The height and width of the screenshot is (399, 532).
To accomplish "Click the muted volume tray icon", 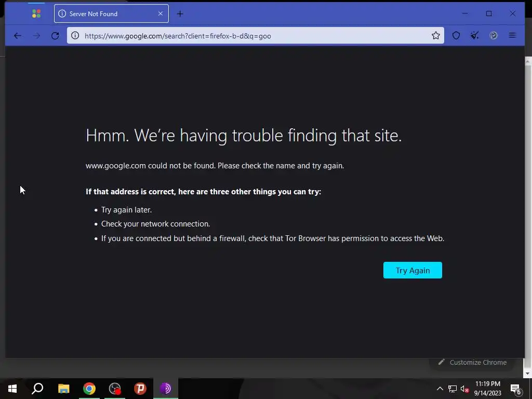I will pyautogui.click(x=464, y=389).
